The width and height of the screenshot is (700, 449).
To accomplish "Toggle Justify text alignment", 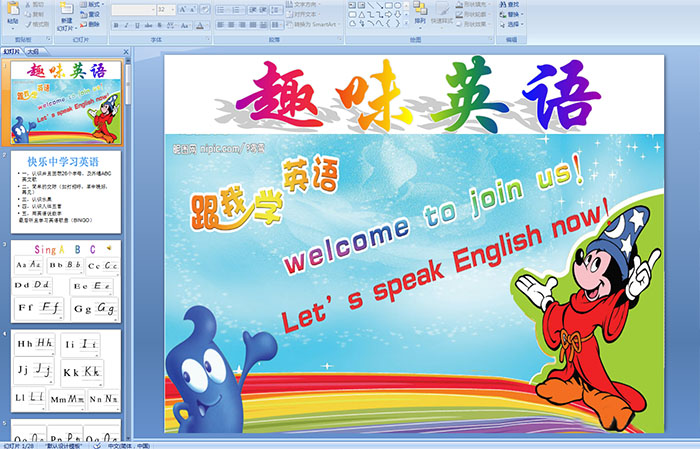I will pyautogui.click(x=253, y=25).
